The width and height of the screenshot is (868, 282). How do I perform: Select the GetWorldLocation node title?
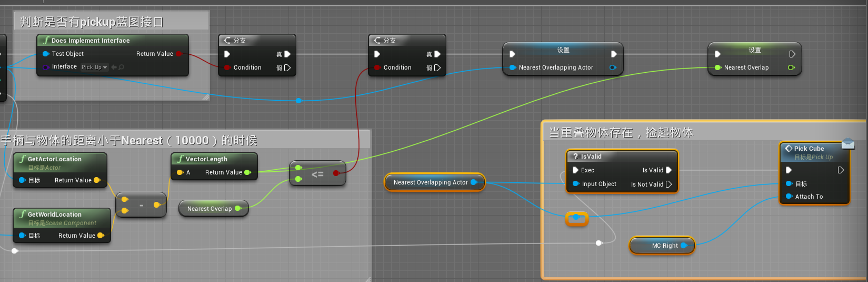point(55,215)
